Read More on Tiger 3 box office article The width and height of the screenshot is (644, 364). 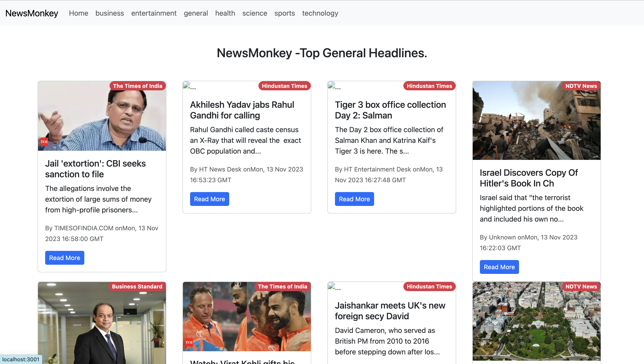(x=354, y=199)
